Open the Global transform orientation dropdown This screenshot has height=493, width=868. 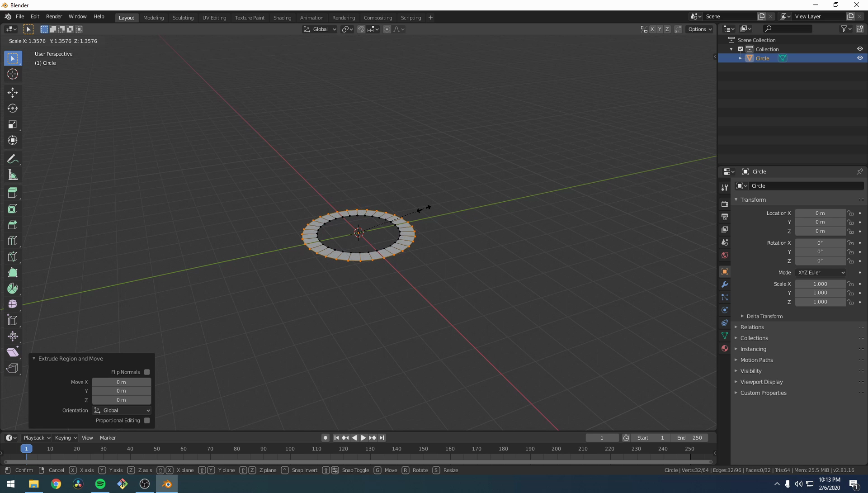pos(320,29)
